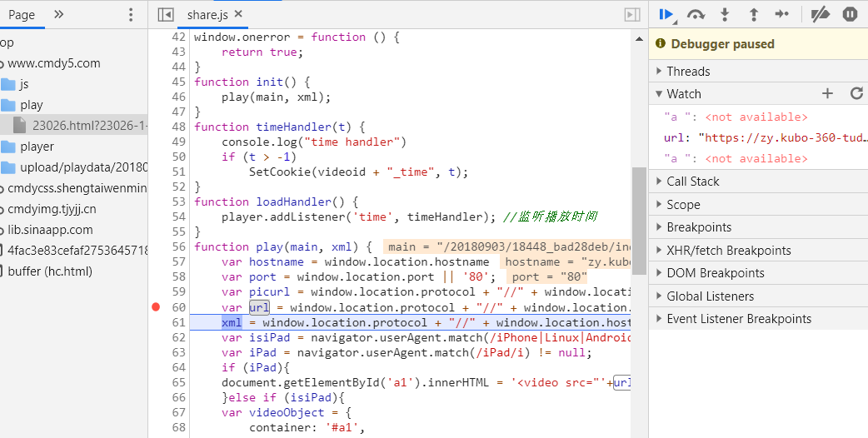The image size is (868, 438).
Task: Close the share.js file tab
Action: pos(239,14)
